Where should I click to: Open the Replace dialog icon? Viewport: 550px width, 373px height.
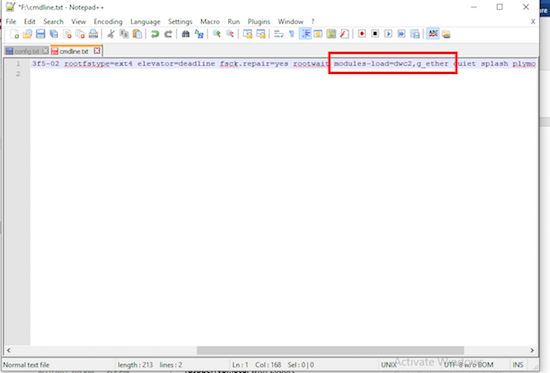[199, 34]
